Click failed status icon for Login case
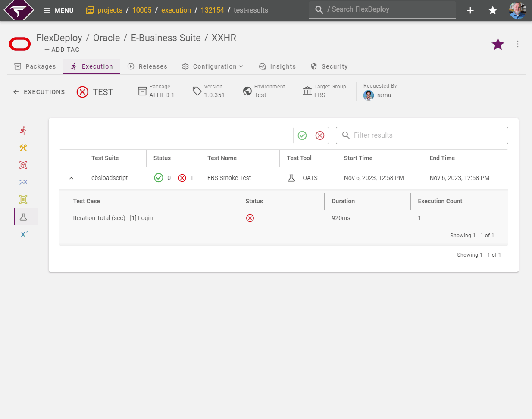Screen dimensions: 532x419 [250, 218]
